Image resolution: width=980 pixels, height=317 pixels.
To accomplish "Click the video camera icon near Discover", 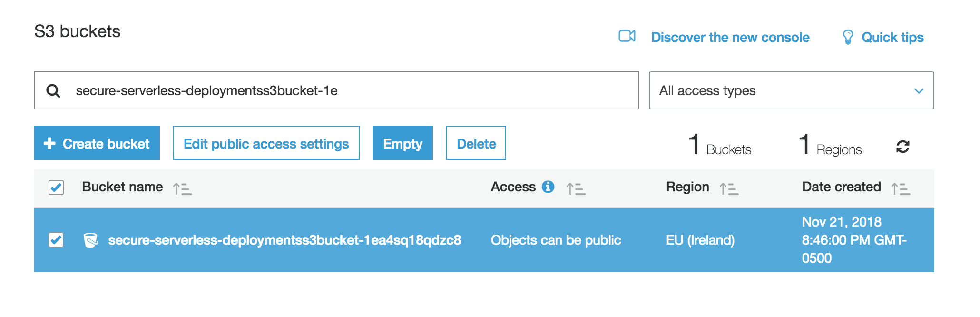I will (x=627, y=36).
